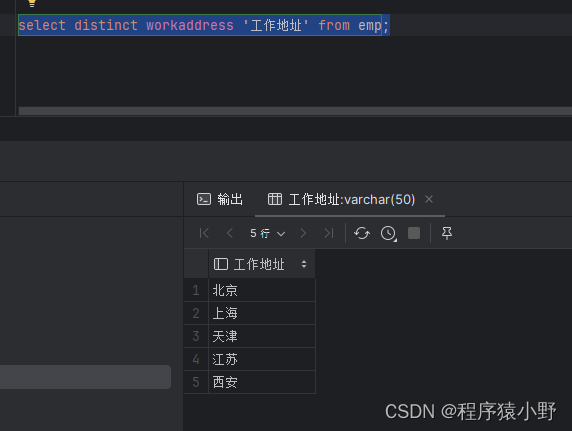Reload the query result data
The width and height of the screenshot is (572, 431).
(362, 233)
